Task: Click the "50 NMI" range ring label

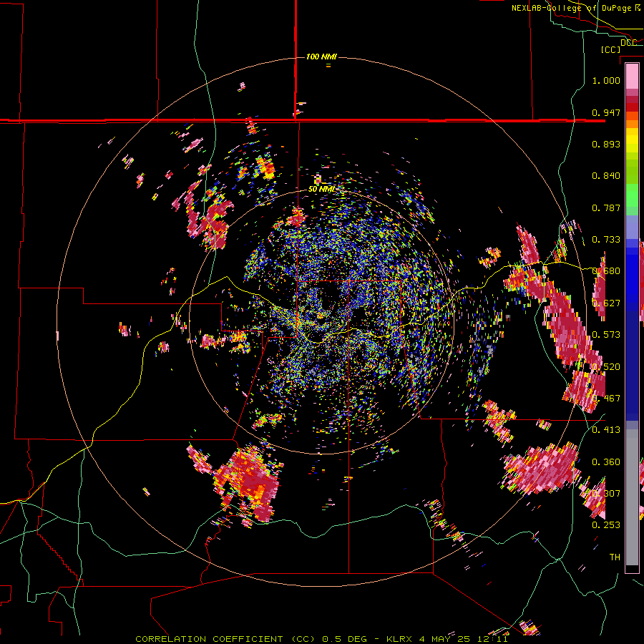Action: 322,190
